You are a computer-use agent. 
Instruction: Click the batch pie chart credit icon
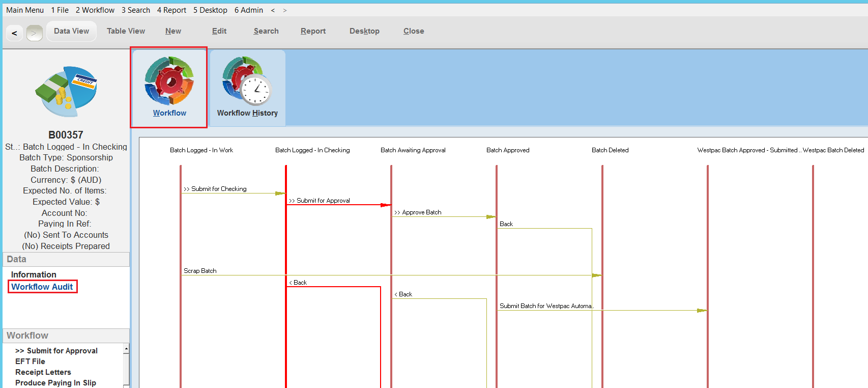66,92
